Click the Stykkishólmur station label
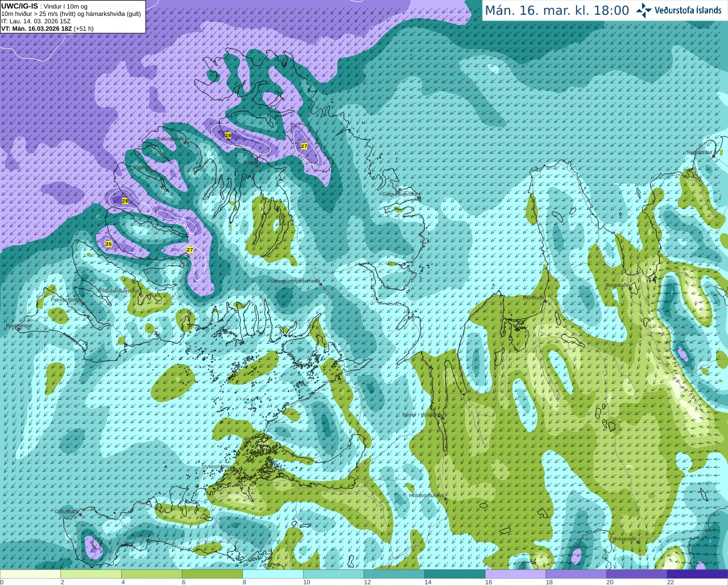This screenshot has width=728, height=586. tap(216, 467)
